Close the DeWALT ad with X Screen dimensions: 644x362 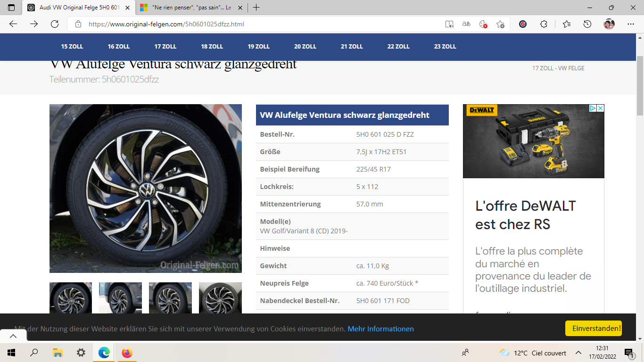tap(601, 108)
